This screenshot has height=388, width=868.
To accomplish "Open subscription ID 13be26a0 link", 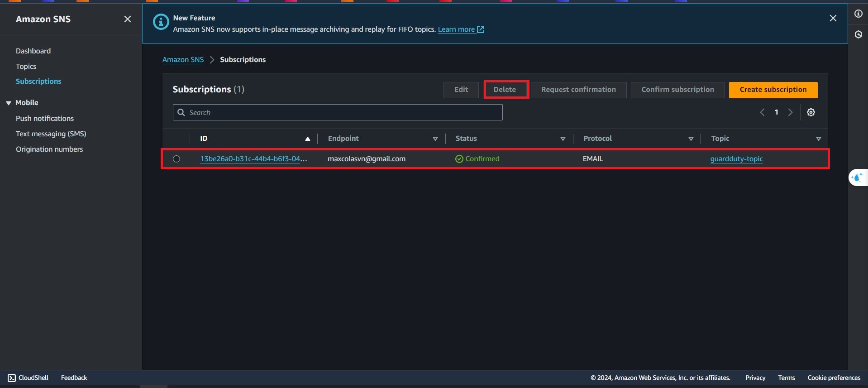I will (x=253, y=159).
